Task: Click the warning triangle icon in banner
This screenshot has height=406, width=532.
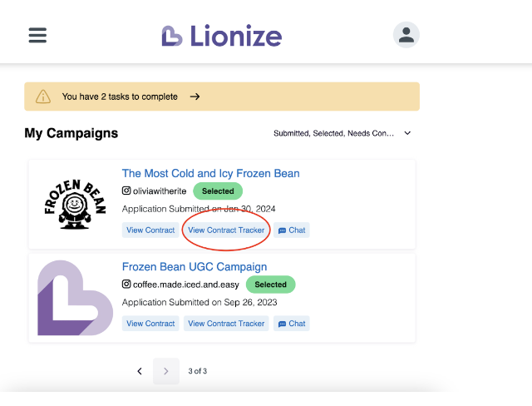Action: coord(43,97)
